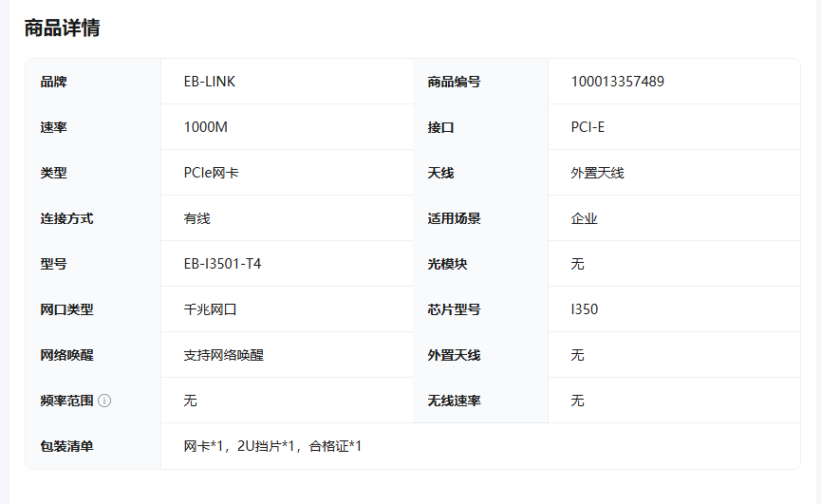The image size is (821, 504).
Task: Click the info icon beside 频率范围
Action: pyautogui.click(x=104, y=401)
